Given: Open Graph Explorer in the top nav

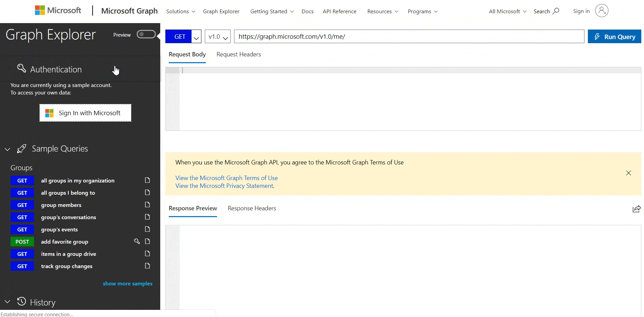Looking at the screenshot, I should (x=221, y=12).
